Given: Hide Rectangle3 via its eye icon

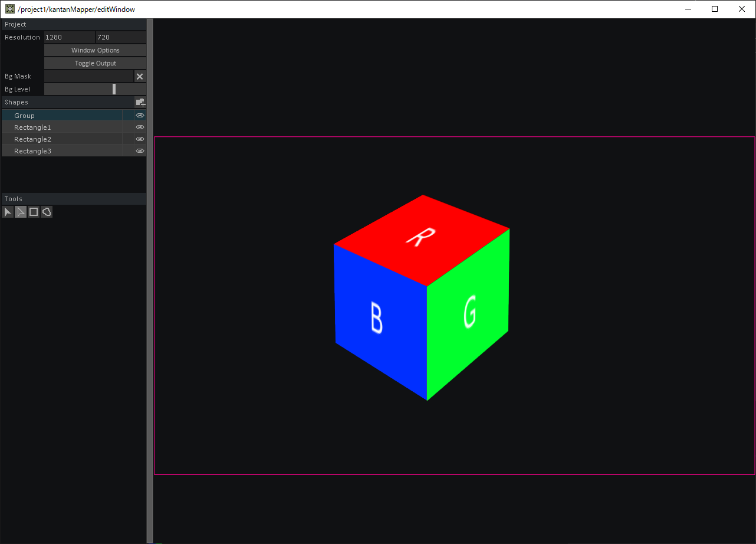Looking at the screenshot, I should (x=139, y=150).
